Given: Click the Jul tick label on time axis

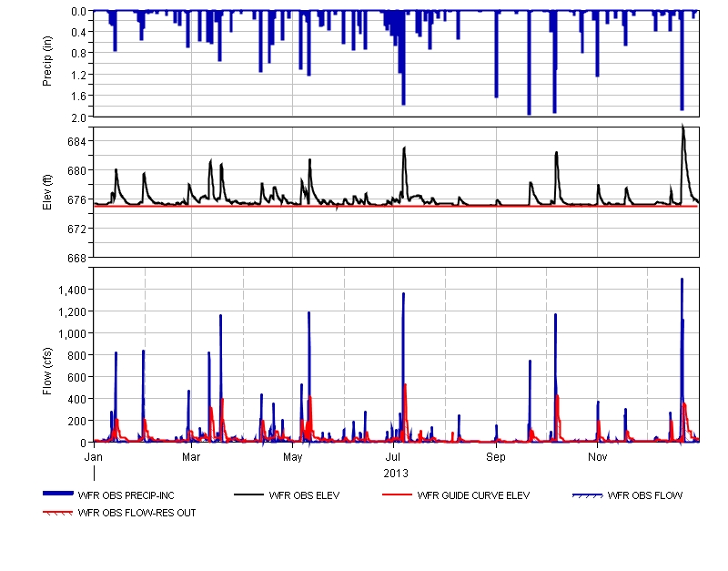Looking at the screenshot, I should 393,457.
